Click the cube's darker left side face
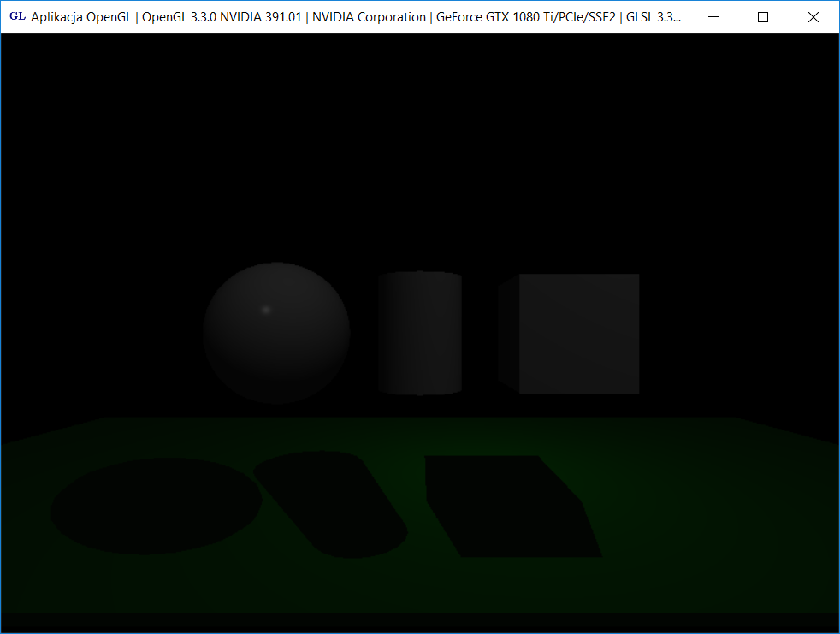 coord(508,332)
